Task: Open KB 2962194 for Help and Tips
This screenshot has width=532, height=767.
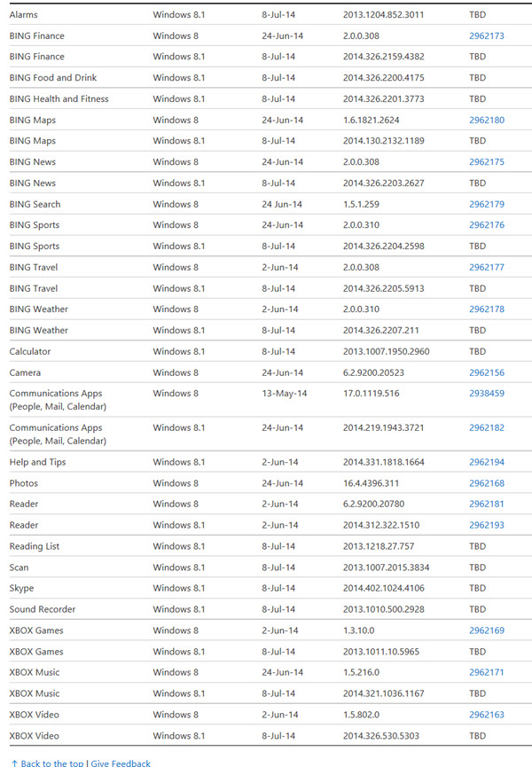Action: click(486, 463)
